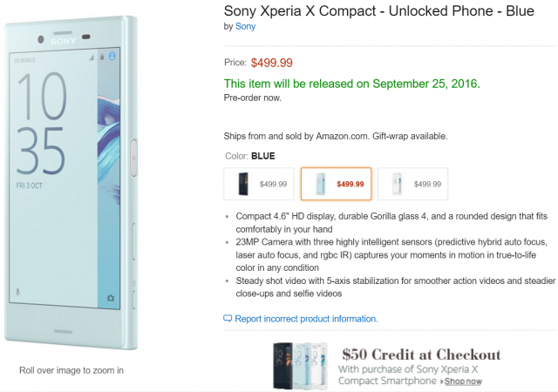The image size is (558, 392).
Task: Click the speech bubble icon beside Report link
Action: tap(228, 319)
